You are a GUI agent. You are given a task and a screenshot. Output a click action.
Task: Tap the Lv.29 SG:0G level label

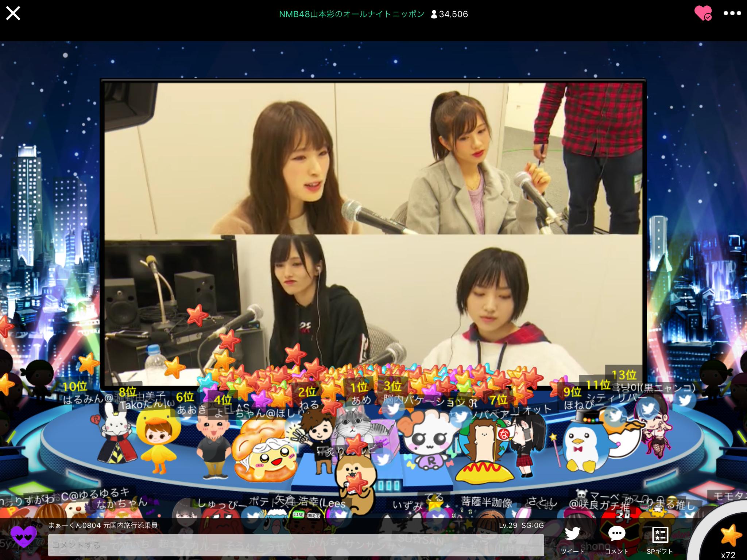[x=521, y=525]
